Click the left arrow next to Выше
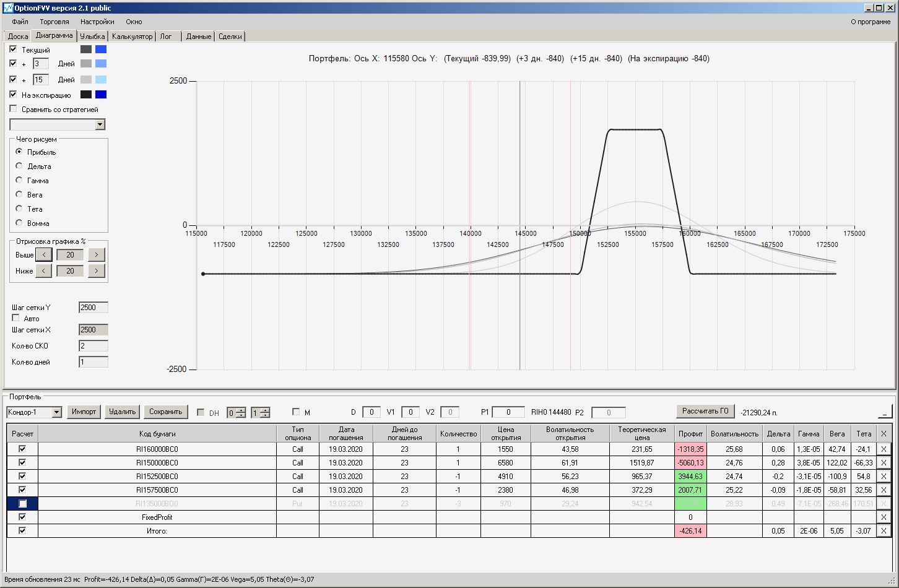Viewport: 899px width, 588px height. (43, 255)
